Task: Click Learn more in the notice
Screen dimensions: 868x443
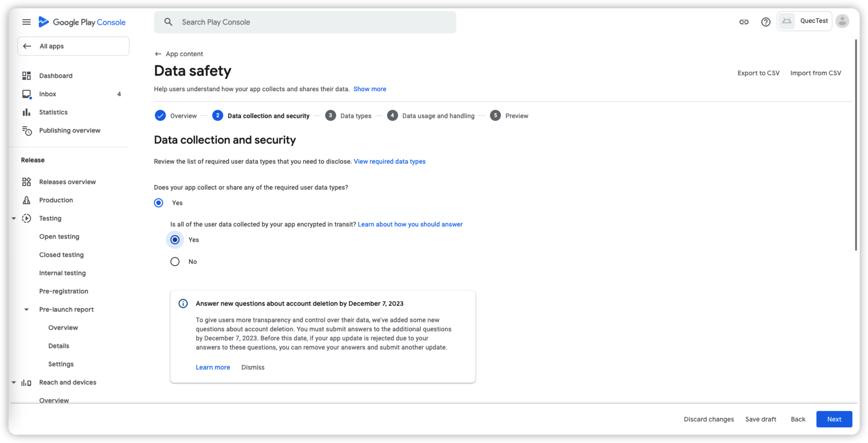Action: (x=213, y=367)
